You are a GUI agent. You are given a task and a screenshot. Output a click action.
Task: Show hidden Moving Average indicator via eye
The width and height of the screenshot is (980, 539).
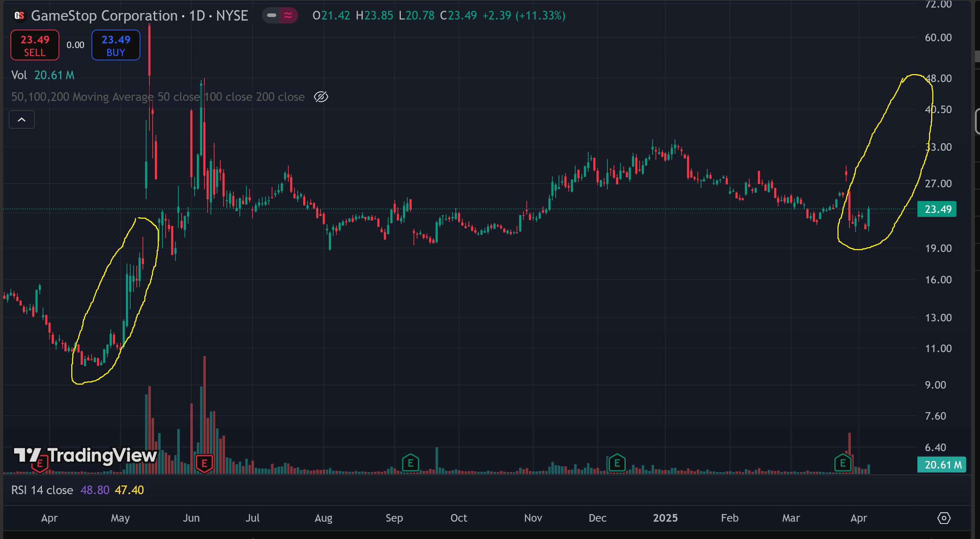[321, 97]
